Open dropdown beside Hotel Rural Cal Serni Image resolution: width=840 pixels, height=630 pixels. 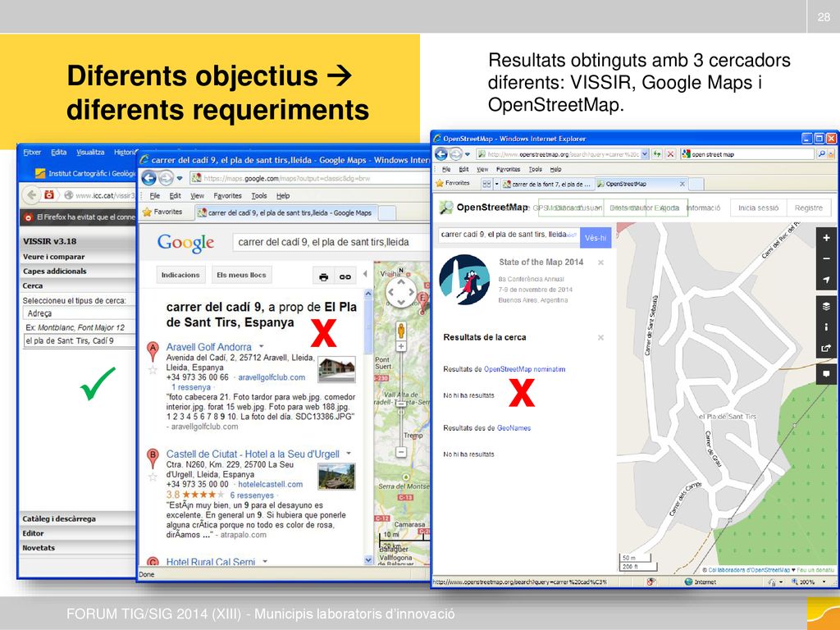point(265,561)
